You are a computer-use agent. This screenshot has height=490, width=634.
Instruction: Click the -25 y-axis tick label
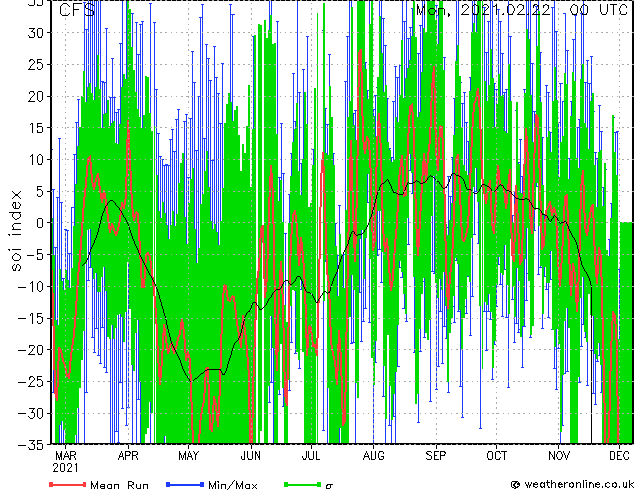click(x=31, y=382)
